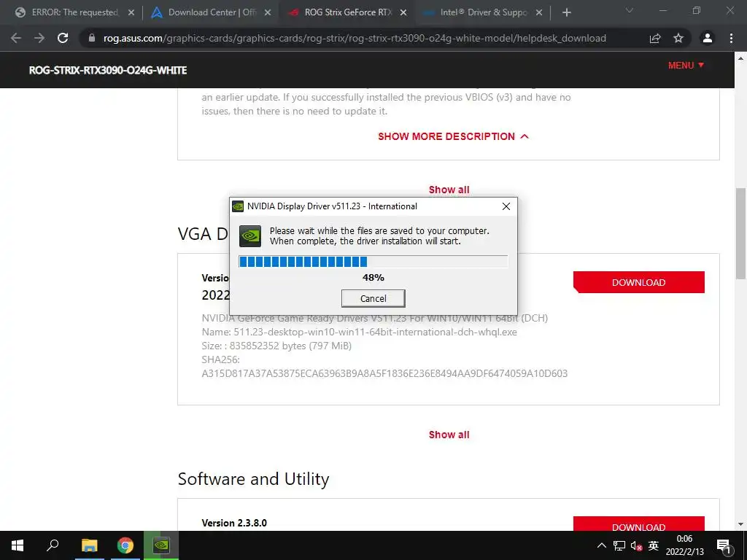This screenshot has width=747, height=560.
Task: Click the 48% progress text
Action: 373,278
